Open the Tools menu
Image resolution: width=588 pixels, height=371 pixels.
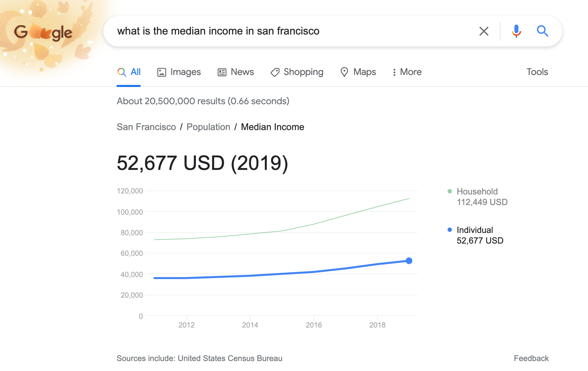537,72
